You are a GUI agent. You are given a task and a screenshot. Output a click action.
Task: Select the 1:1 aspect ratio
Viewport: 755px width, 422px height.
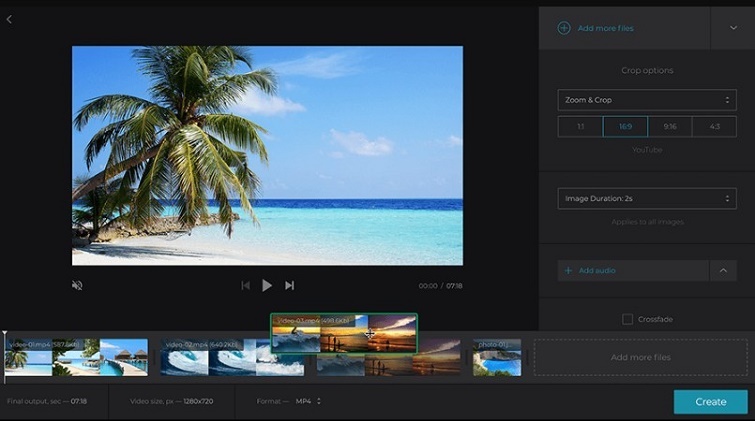(580, 127)
